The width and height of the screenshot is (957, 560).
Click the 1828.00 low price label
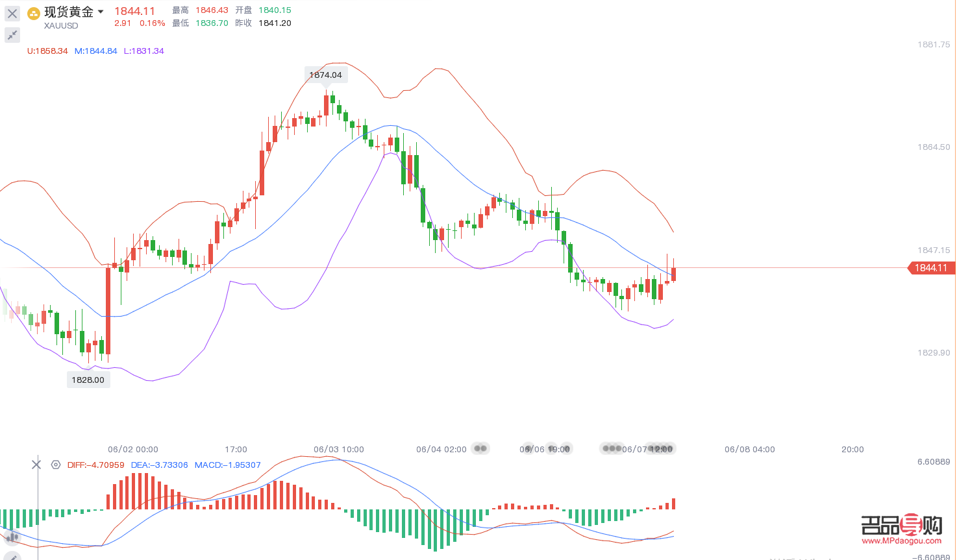[88, 380]
